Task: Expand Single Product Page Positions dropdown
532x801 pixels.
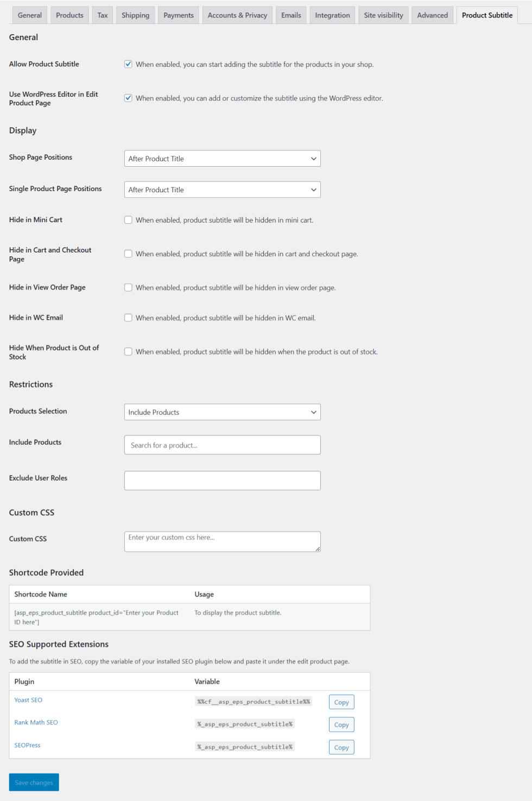Action: [x=222, y=190]
